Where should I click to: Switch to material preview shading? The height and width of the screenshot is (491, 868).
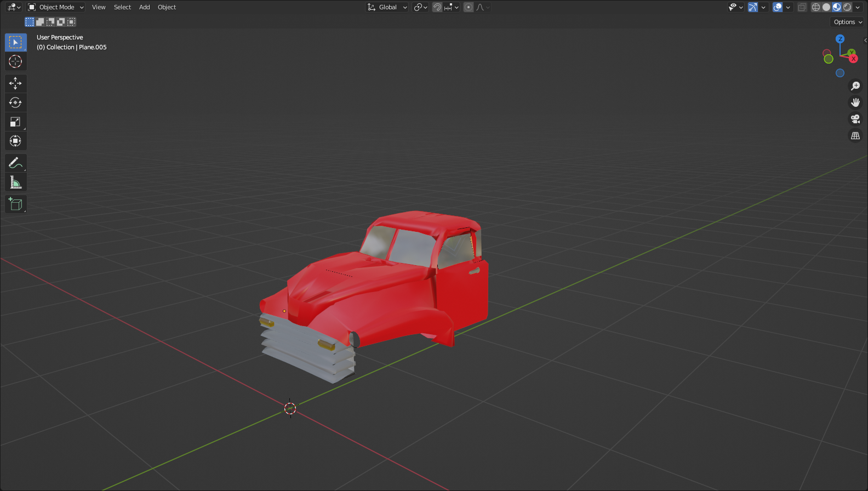click(x=837, y=7)
